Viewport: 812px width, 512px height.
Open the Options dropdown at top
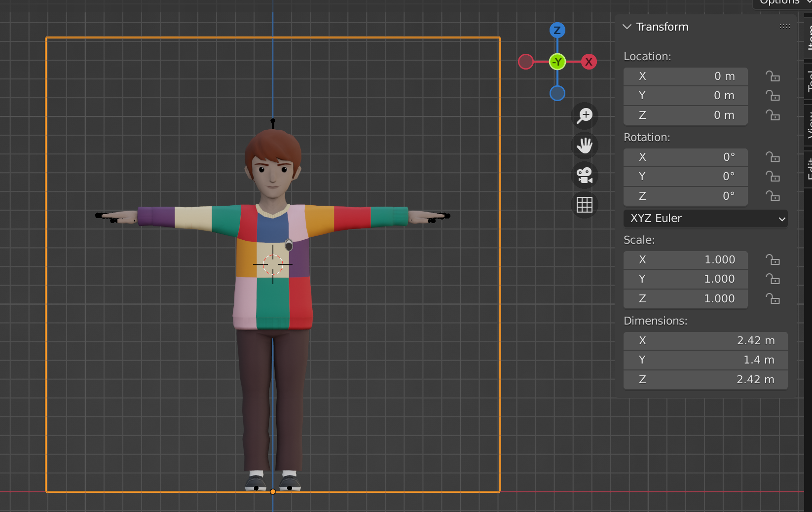pos(782,2)
